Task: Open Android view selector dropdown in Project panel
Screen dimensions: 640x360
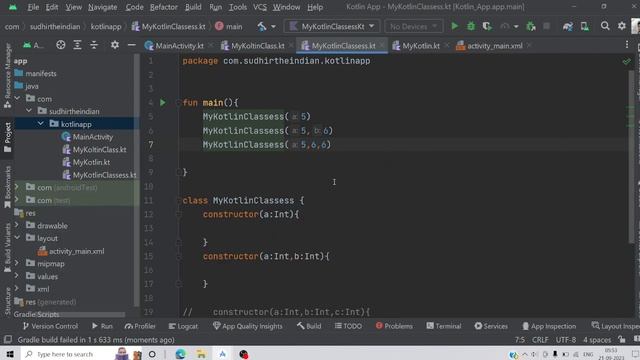Action: click(x=34, y=45)
